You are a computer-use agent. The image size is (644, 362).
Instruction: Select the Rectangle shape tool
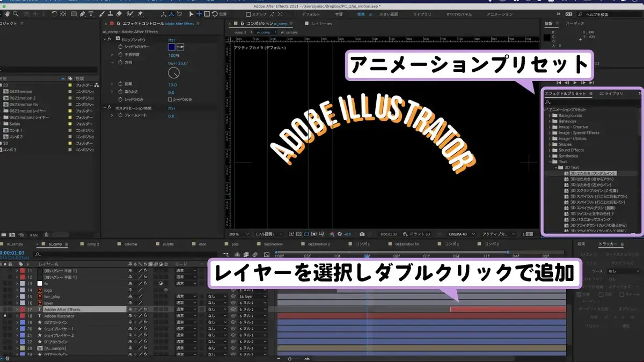coord(74,14)
